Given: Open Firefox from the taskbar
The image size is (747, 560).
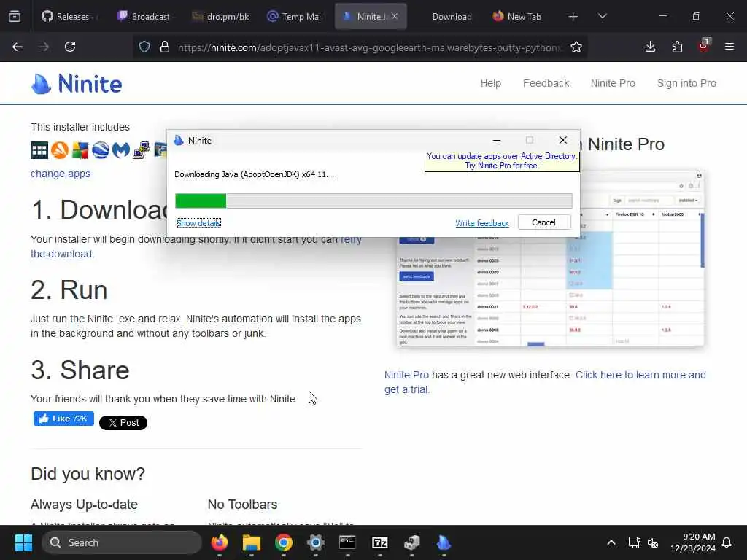Looking at the screenshot, I should pyautogui.click(x=219, y=542).
